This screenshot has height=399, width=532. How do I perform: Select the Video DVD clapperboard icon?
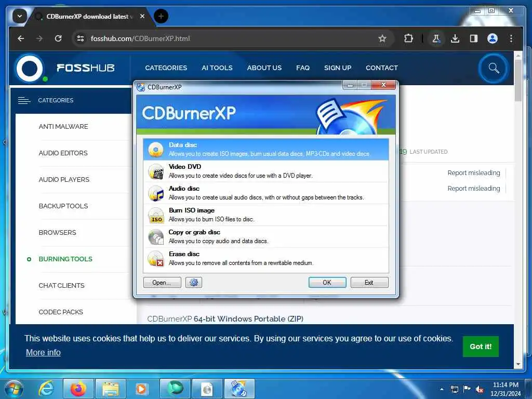pyautogui.click(x=156, y=171)
